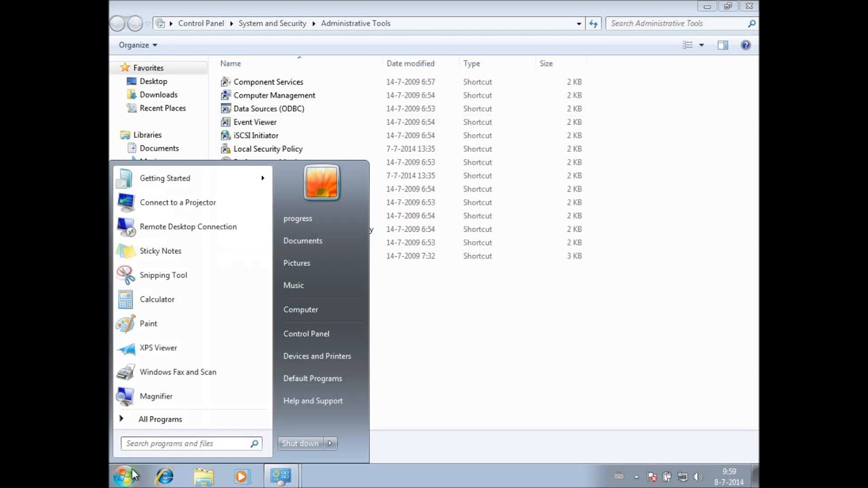The width and height of the screenshot is (868, 488).
Task: Refresh the Administrative Tools folder
Action: click(593, 24)
